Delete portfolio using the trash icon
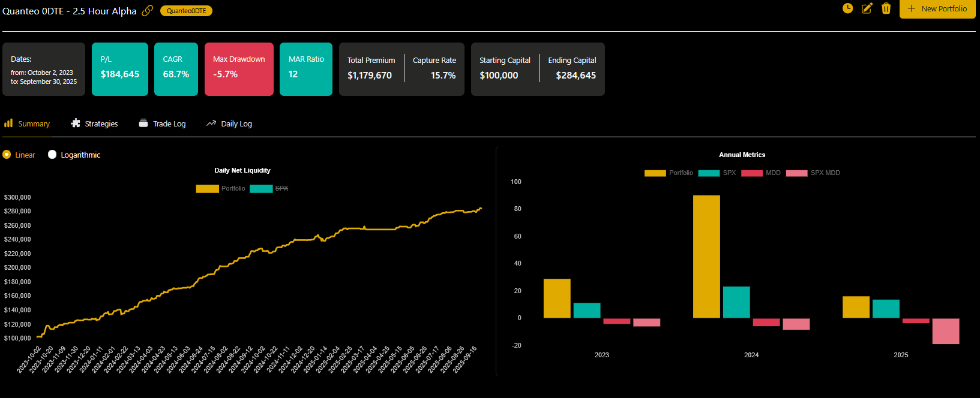 point(886,8)
